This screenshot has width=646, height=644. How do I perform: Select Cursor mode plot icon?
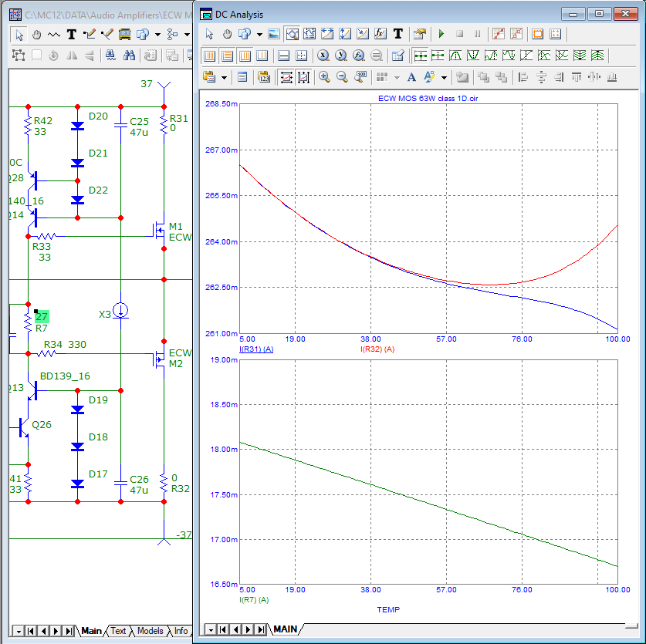(x=309, y=34)
